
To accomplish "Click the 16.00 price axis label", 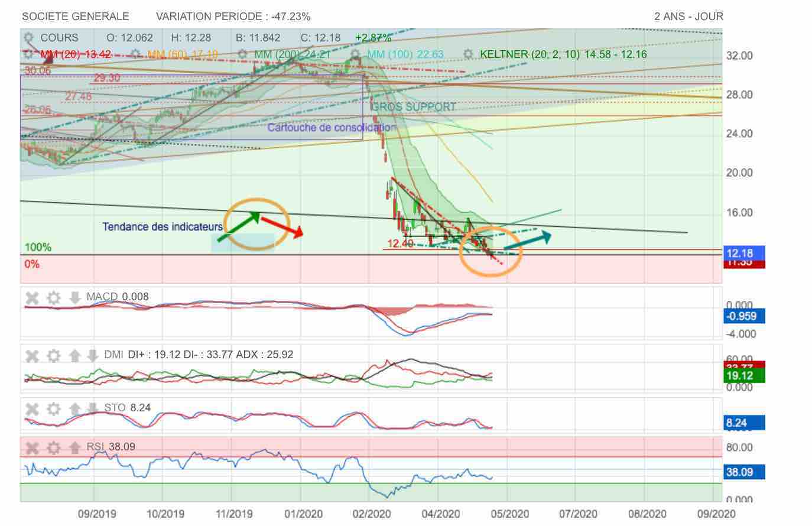I will pos(739,213).
